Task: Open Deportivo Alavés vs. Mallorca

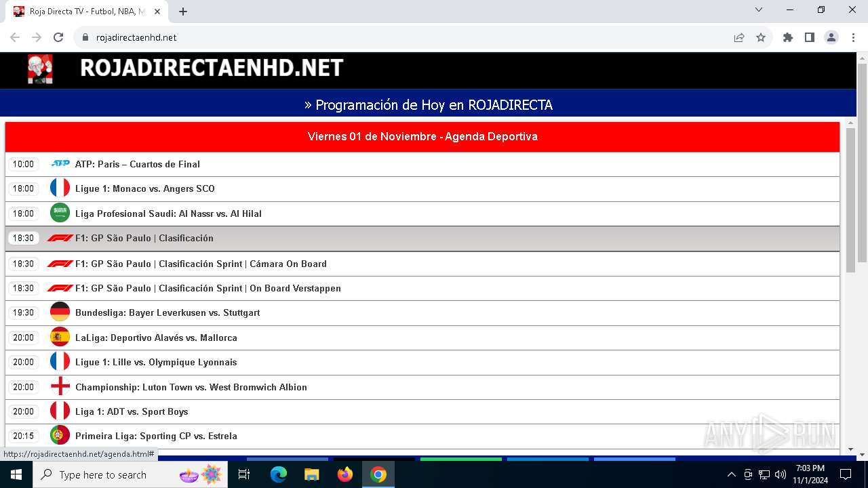Action: 156,338
